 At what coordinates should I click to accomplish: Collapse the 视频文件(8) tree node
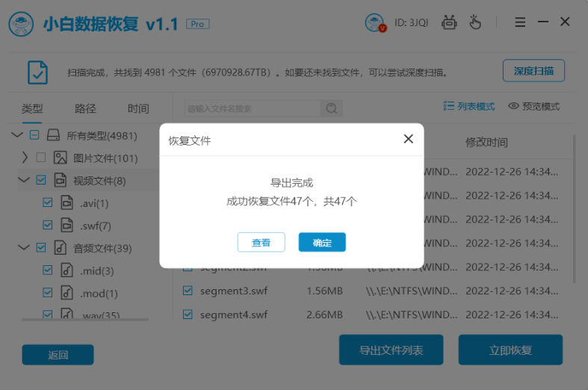[25, 180]
